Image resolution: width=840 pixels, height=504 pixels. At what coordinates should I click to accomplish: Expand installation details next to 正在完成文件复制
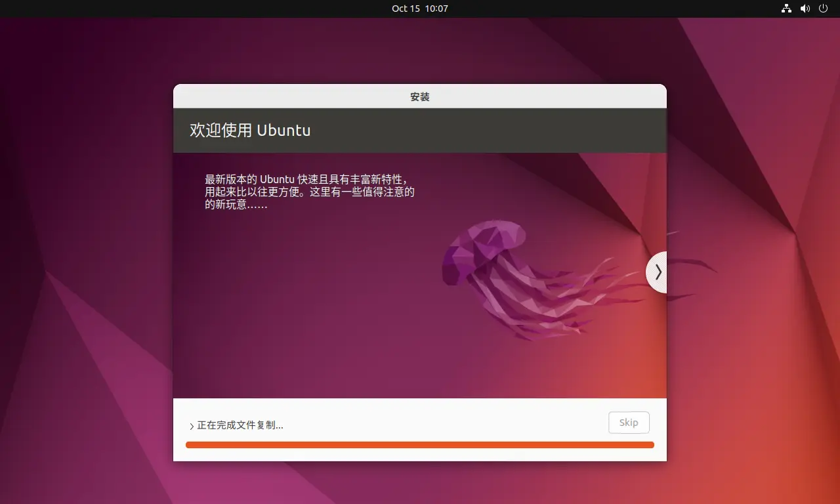[x=192, y=426]
